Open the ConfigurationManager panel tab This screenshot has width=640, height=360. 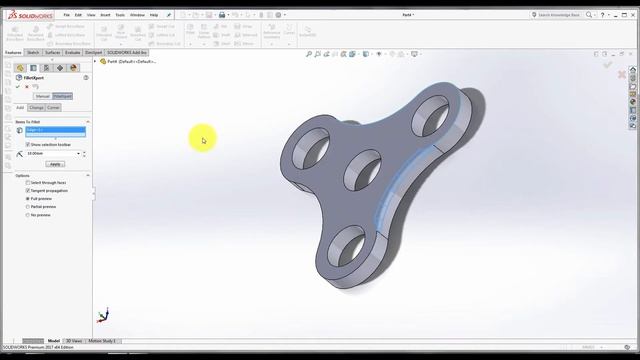point(47,68)
